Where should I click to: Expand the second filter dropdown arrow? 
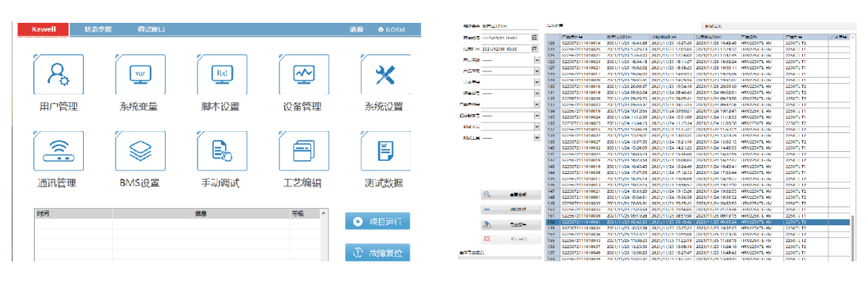pyautogui.click(x=537, y=71)
